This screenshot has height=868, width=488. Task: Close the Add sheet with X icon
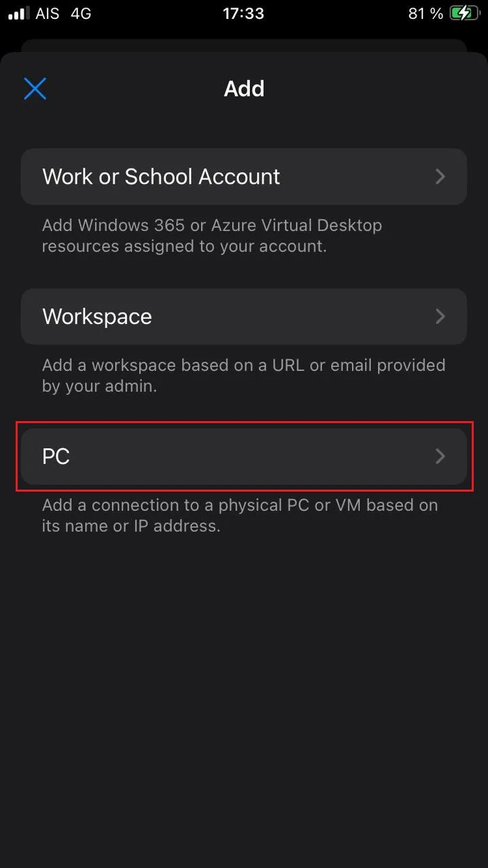point(35,89)
